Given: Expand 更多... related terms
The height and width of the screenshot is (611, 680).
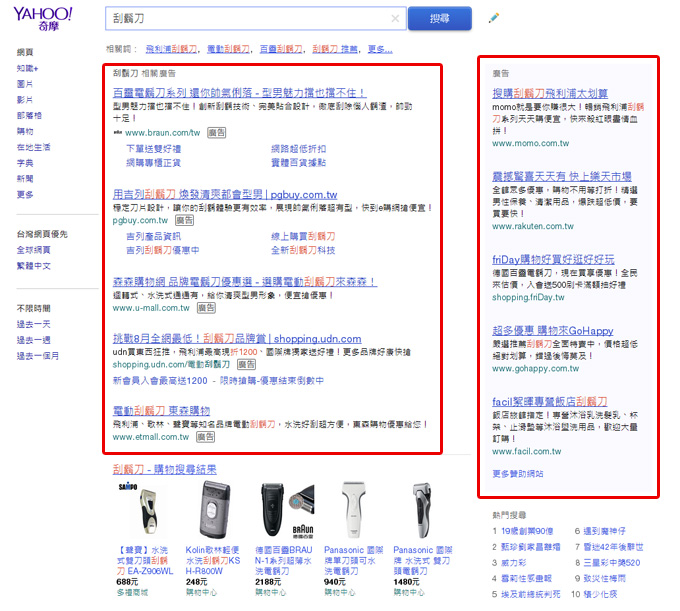Looking at the screenshot, I should [x=380, y=49].
